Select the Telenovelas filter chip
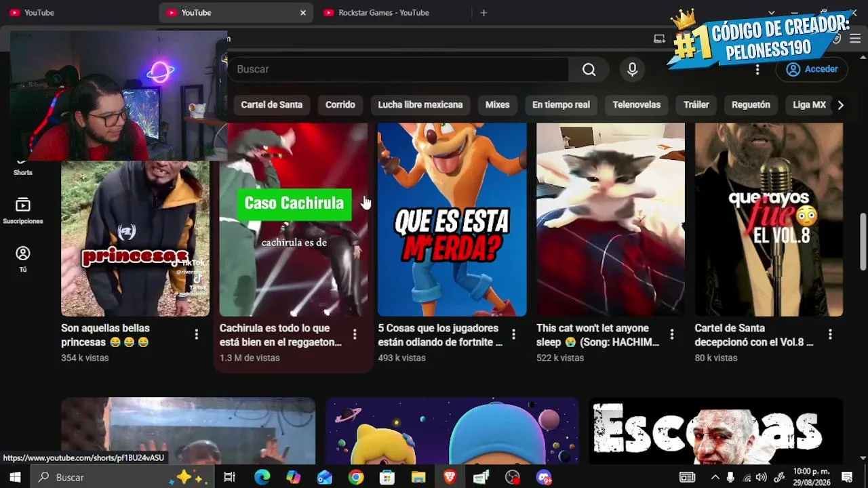 (637, 105)
